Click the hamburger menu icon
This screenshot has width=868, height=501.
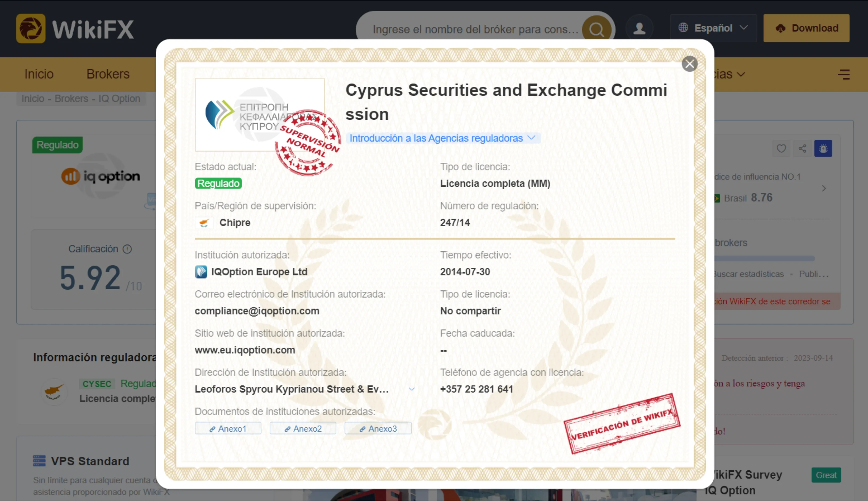pyautogui.click(x=844, y=74)
